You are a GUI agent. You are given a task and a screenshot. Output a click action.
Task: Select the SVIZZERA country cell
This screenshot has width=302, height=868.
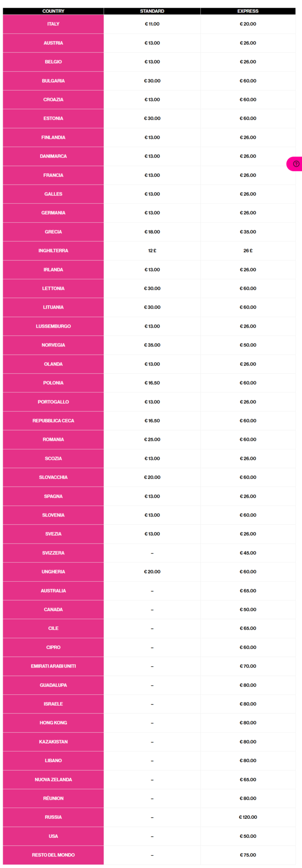[53, 553]
